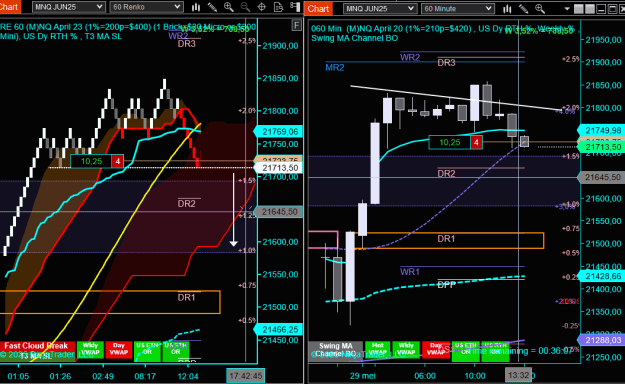
Task: Click zoom out magnifier on Renko chart
Action: click(x=245, y=7)
